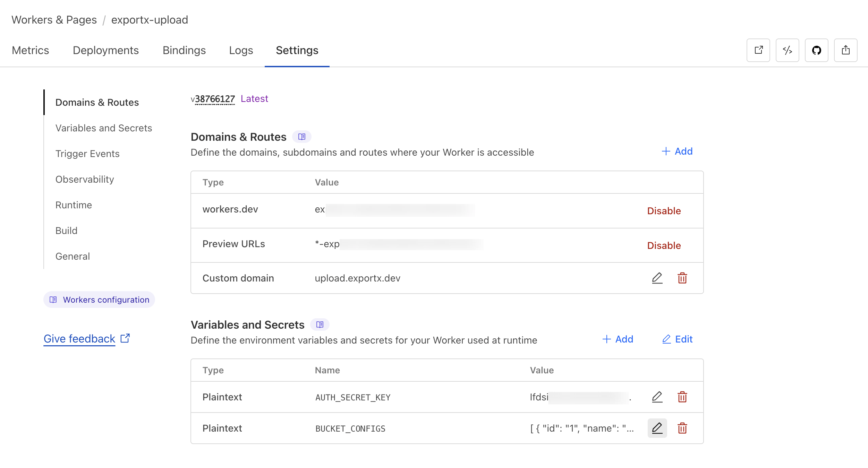Switch to the Deployments tab
This screenshot has width=868, height=468.
(106, 50)
